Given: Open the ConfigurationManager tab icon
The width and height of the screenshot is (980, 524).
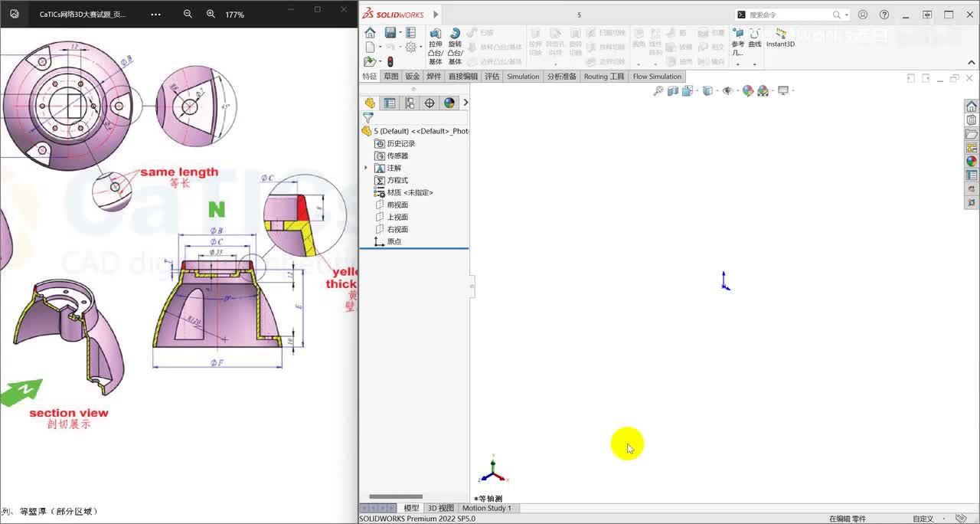Looking at the screenshot, I should pyautogui.click(x=410, y=103).
